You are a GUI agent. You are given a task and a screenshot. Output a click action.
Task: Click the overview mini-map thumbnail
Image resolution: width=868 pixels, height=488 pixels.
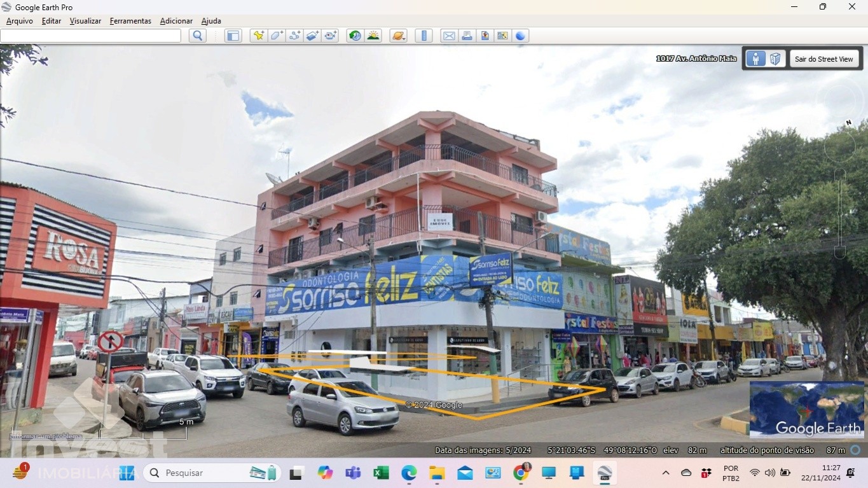point(807,410)
